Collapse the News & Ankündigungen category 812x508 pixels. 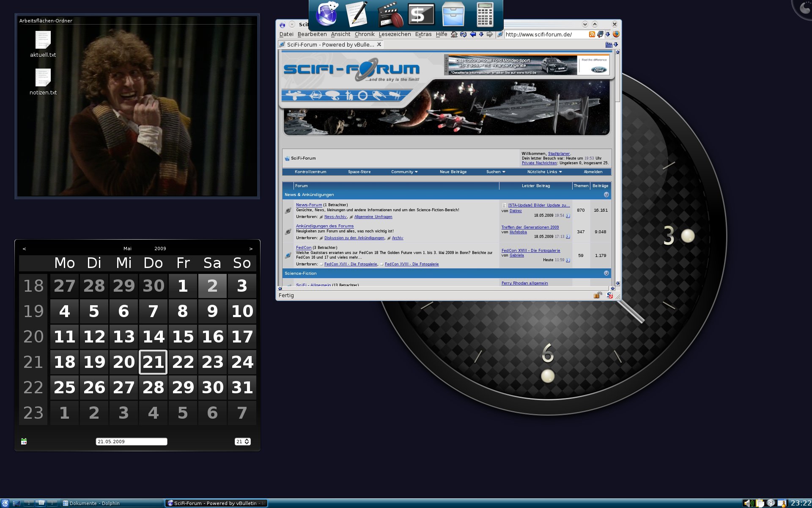pos(606,195)
